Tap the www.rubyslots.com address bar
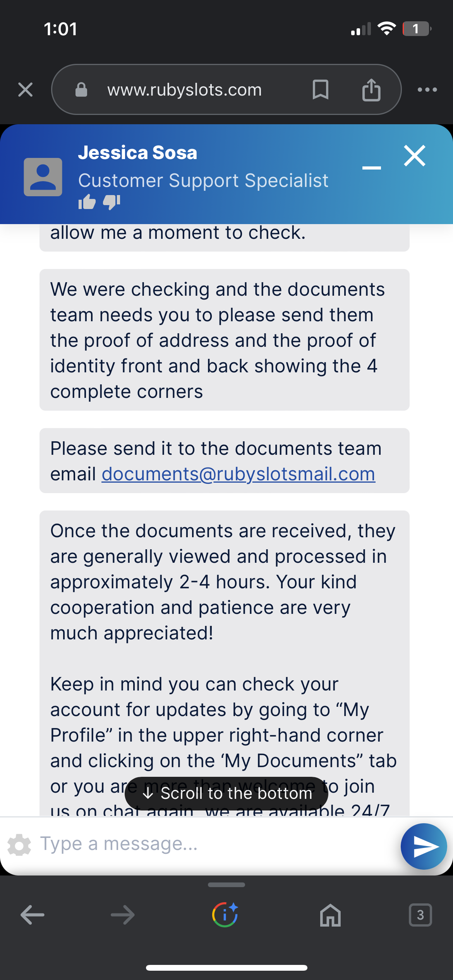Viewport: 453px width, 980px height. coord(185,89)
